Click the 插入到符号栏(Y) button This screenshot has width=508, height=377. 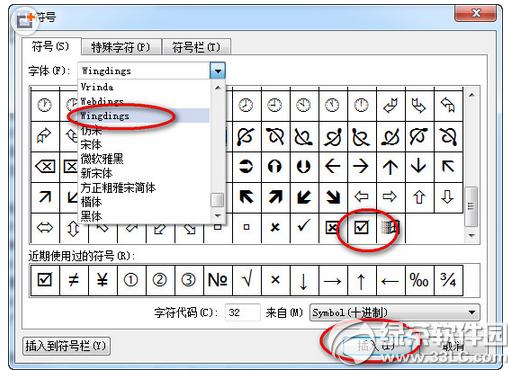66,346
